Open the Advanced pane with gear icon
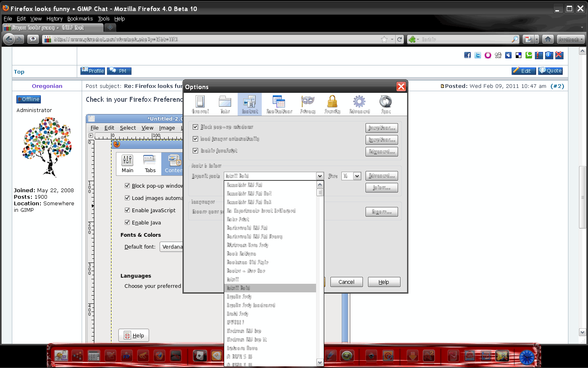This screenshot has height=368, width=588. point(359,105)
